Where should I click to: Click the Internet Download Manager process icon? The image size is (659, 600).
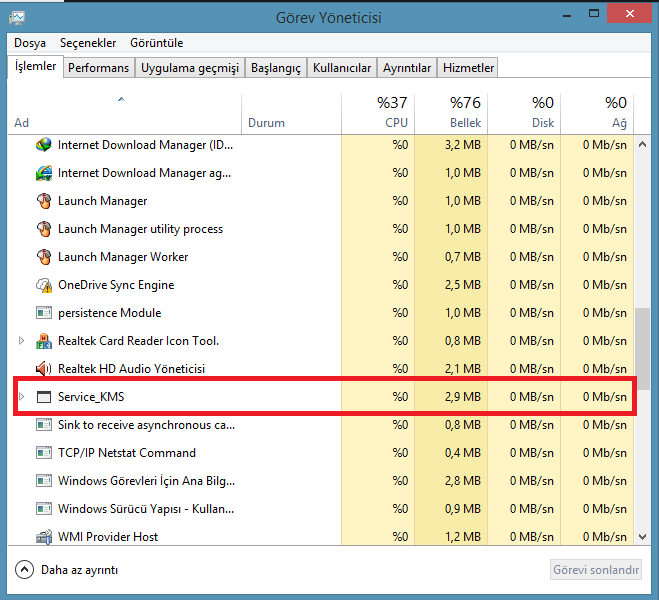pyautogui.click(x=43, y=145)
